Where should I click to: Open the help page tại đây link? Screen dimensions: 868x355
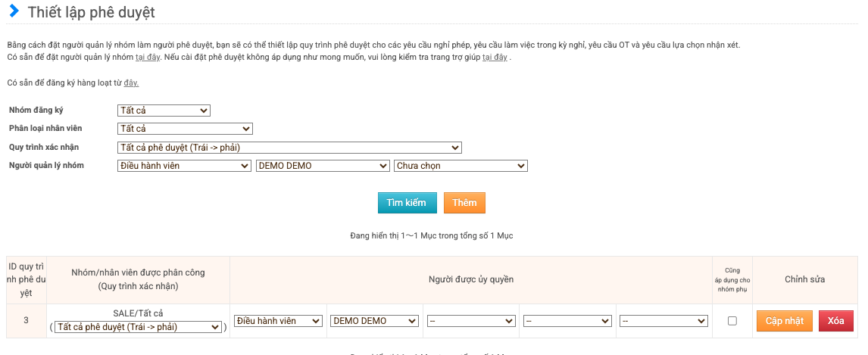495,58
